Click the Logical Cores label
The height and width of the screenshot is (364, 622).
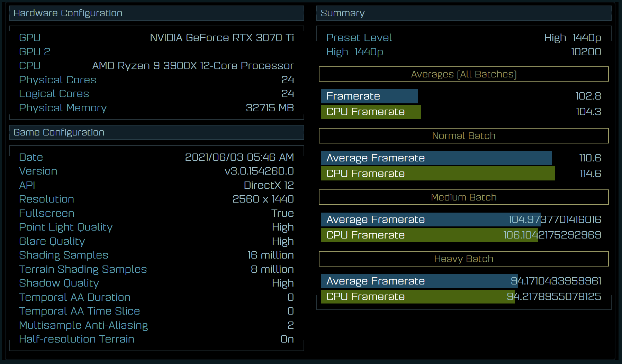[54, 94]
